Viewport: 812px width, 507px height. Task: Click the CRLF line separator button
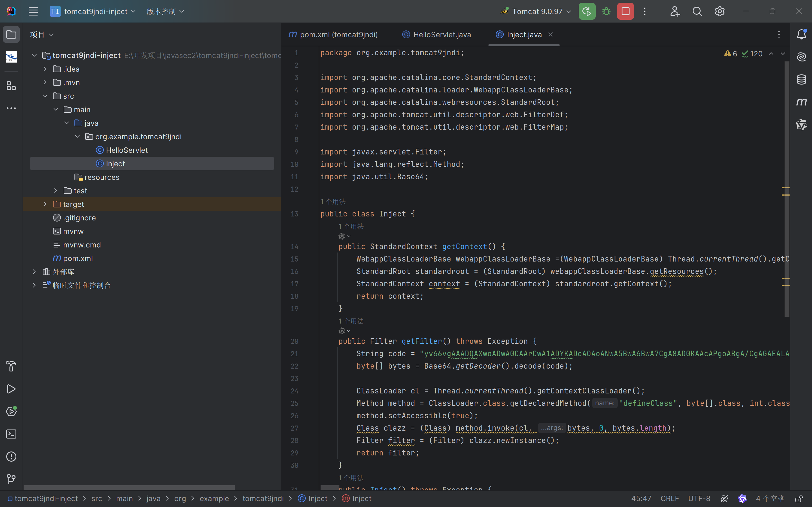pos(669,499)
